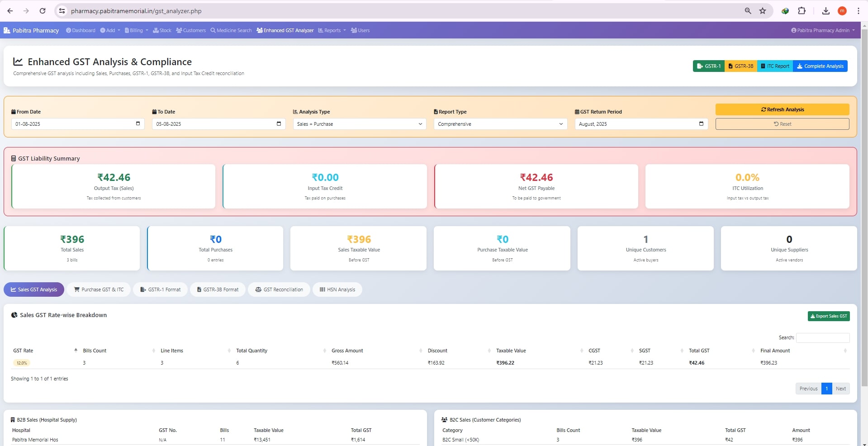Run Complete Analysis

[820, 66]
